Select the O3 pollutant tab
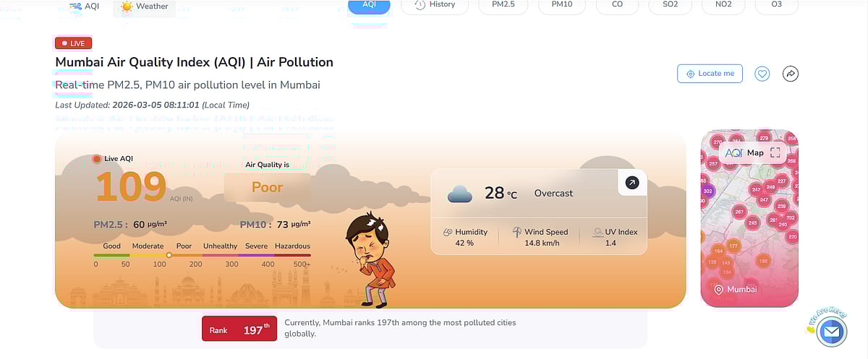 tap(776, 5)
